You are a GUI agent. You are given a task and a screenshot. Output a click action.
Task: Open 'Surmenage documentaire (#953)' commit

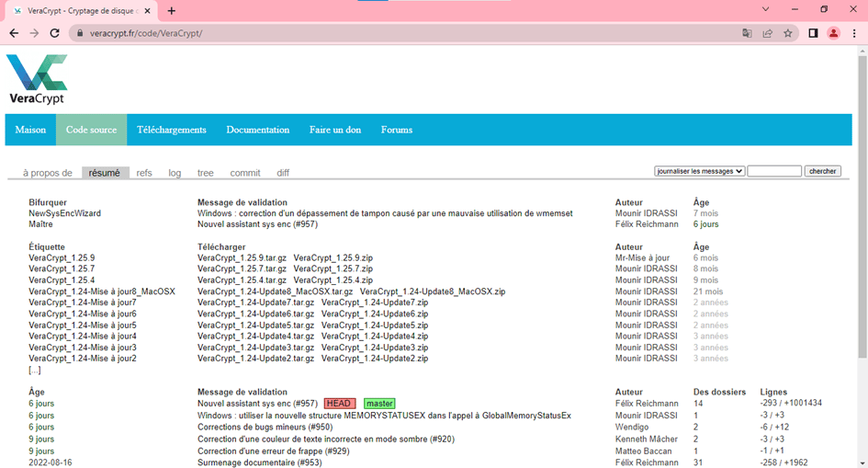(x=260, y=462)
